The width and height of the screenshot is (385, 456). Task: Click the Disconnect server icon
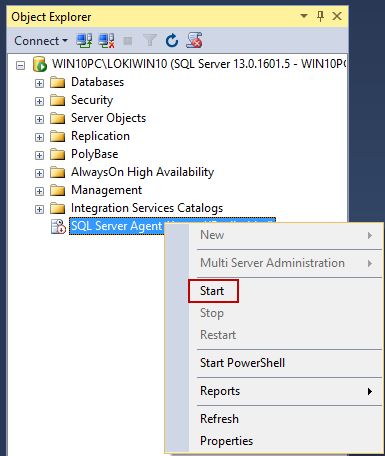point(106,41)
